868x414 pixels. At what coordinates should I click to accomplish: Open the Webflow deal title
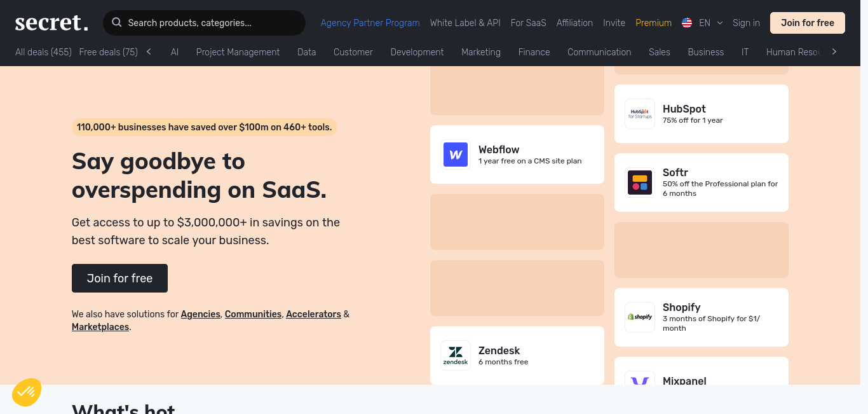499,149
